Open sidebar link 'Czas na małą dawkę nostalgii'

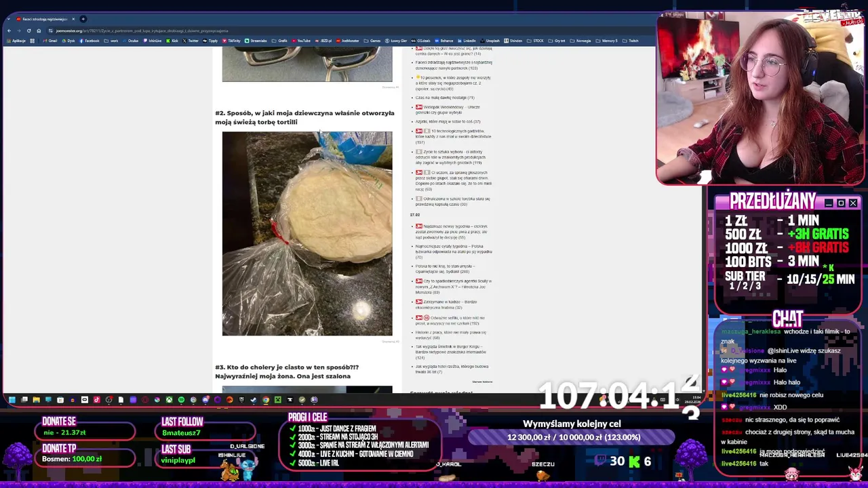coord(445,98)
